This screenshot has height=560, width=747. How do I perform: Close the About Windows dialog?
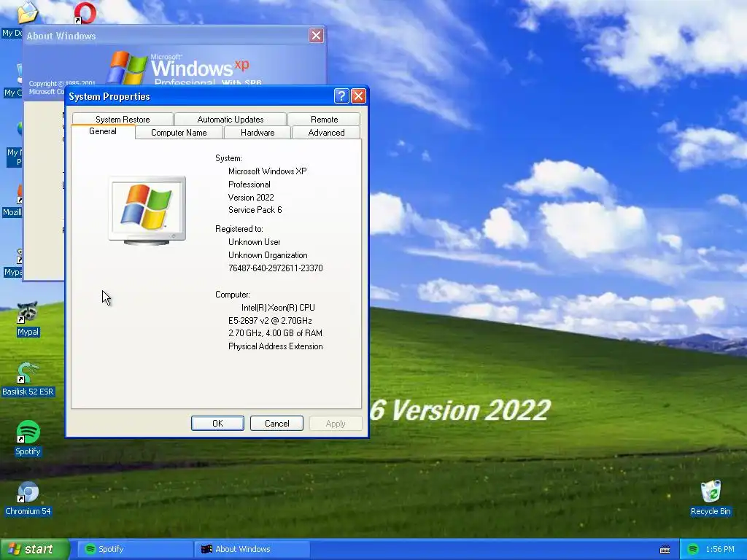coord(316,35)
